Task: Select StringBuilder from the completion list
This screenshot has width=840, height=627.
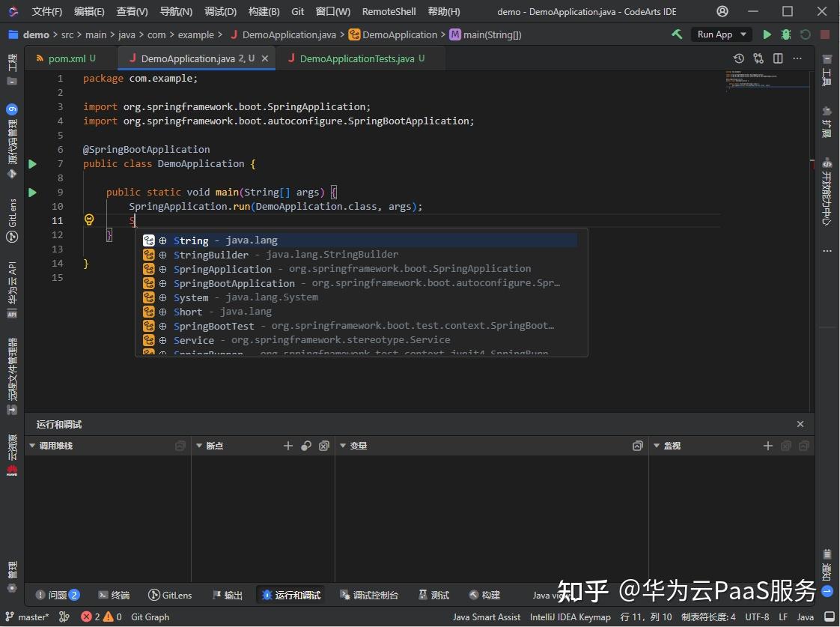Action: pos(211,255)
